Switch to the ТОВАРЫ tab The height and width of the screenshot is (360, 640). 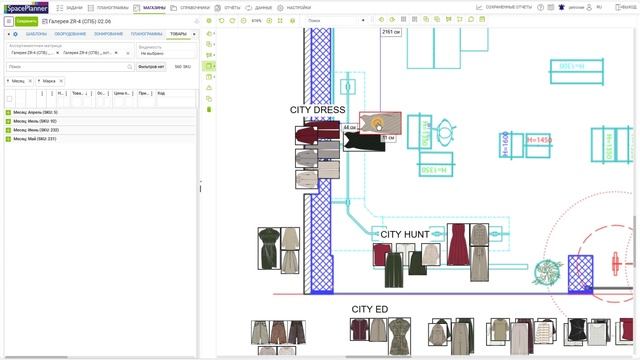click(x=178, y=34)
